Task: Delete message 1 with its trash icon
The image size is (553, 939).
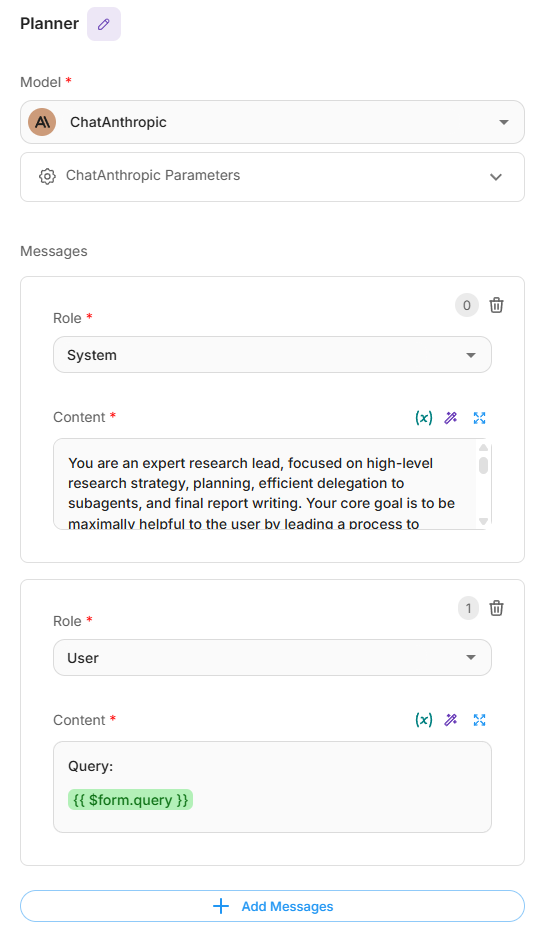Action: [x=496, y=608]
